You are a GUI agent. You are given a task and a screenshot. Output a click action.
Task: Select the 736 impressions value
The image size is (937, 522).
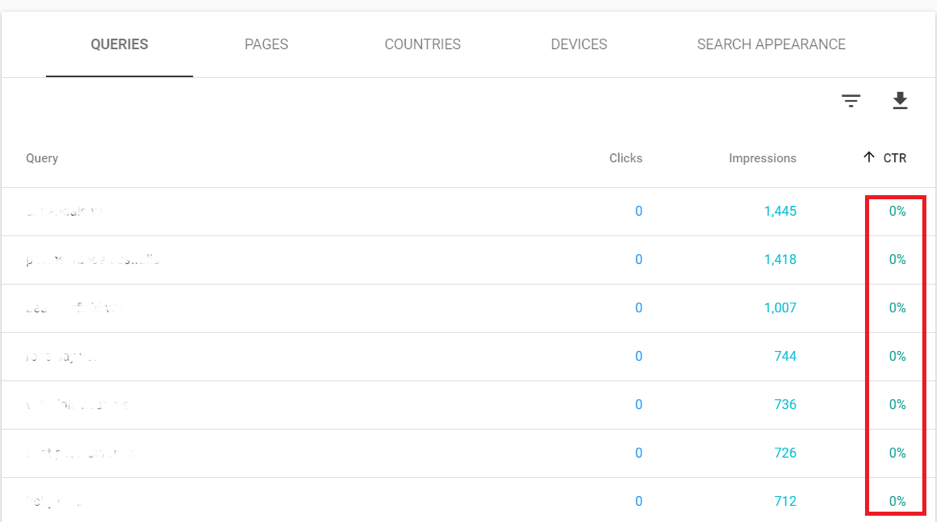tap(784, 405)
